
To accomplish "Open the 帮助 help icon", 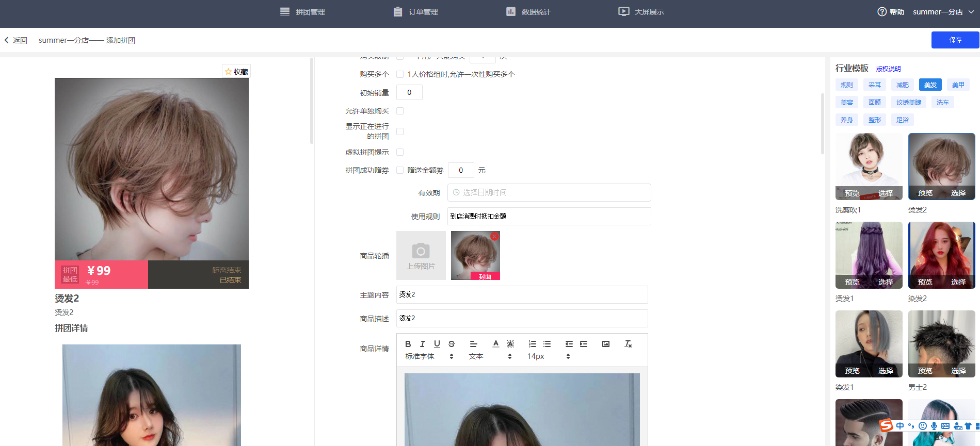I will (882, 12).
